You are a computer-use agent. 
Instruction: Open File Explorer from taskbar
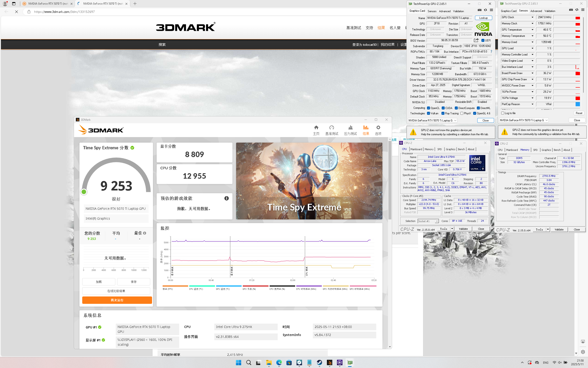[x=269, y=362]
